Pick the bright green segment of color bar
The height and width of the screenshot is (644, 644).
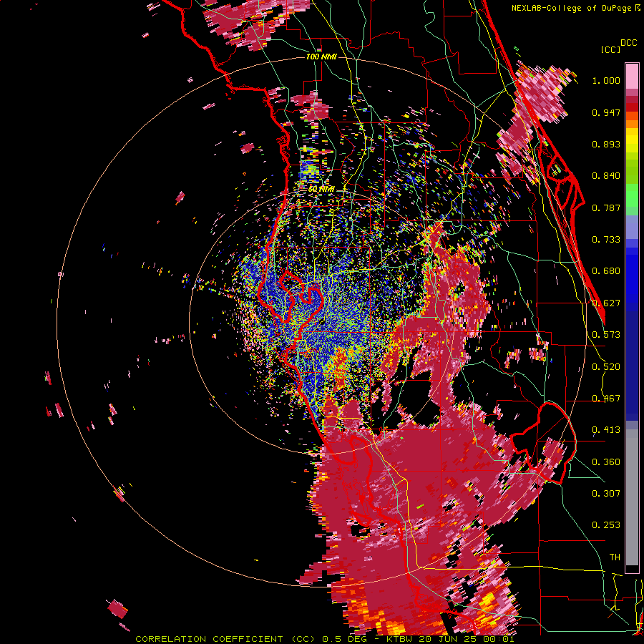pos(632,195)
